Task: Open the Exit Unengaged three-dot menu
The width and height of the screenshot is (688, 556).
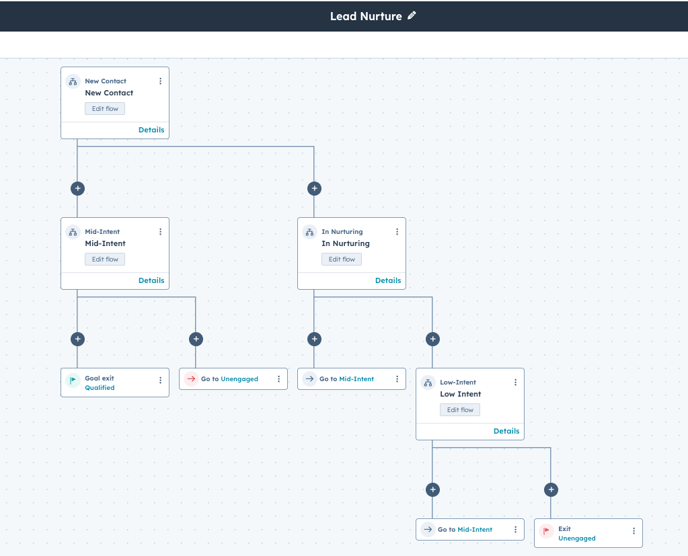Action: (x=634, y=531)
